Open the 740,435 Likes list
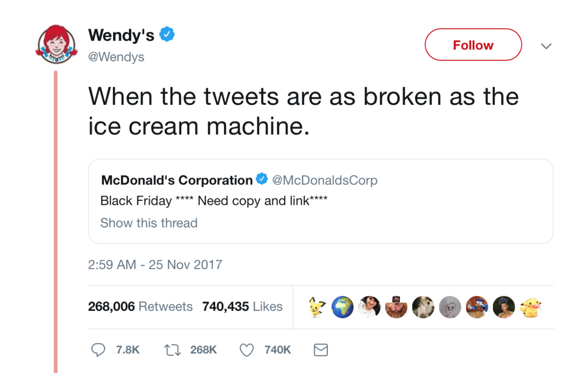The image size is (588, 373). pos(242,307)
